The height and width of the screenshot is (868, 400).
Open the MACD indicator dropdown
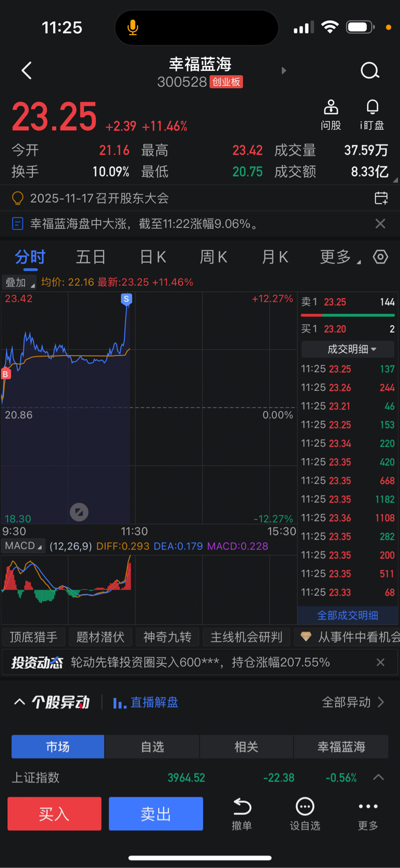(x=23, y=546)
